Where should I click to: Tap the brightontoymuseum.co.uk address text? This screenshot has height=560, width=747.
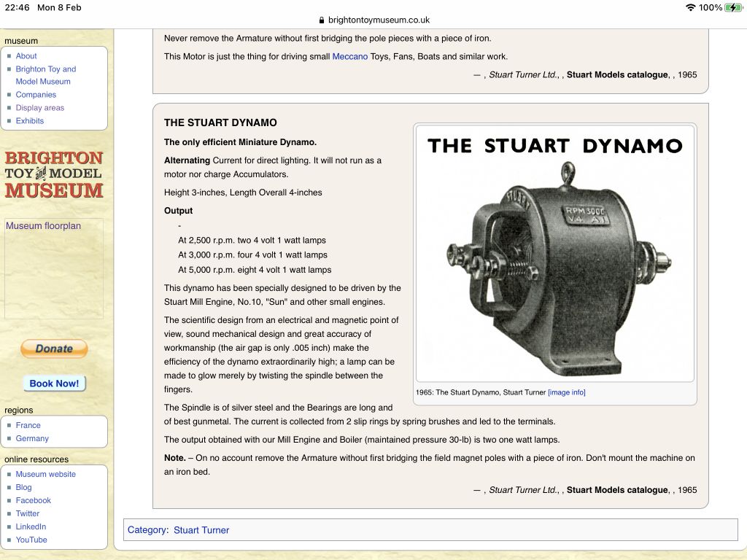point(379,20)
